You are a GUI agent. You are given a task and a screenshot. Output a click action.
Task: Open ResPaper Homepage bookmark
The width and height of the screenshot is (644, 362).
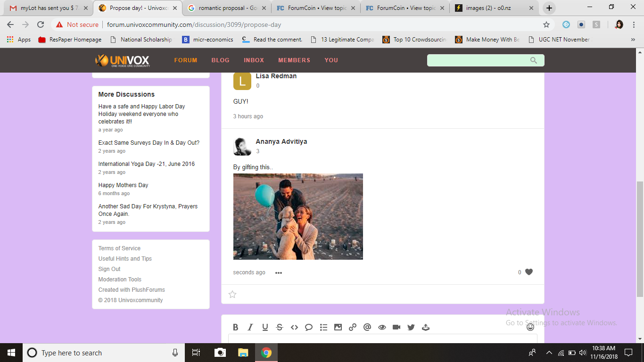point(70,40)
